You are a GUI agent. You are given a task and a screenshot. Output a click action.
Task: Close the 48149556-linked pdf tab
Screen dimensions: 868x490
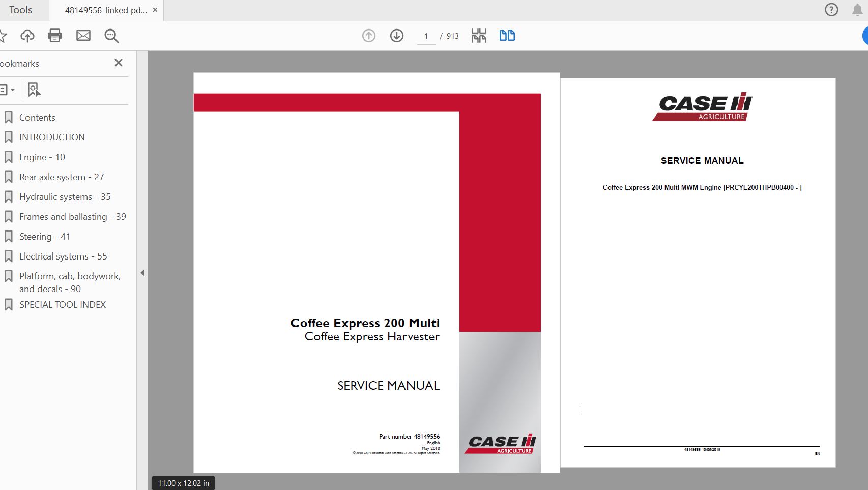tap(155, 10)
